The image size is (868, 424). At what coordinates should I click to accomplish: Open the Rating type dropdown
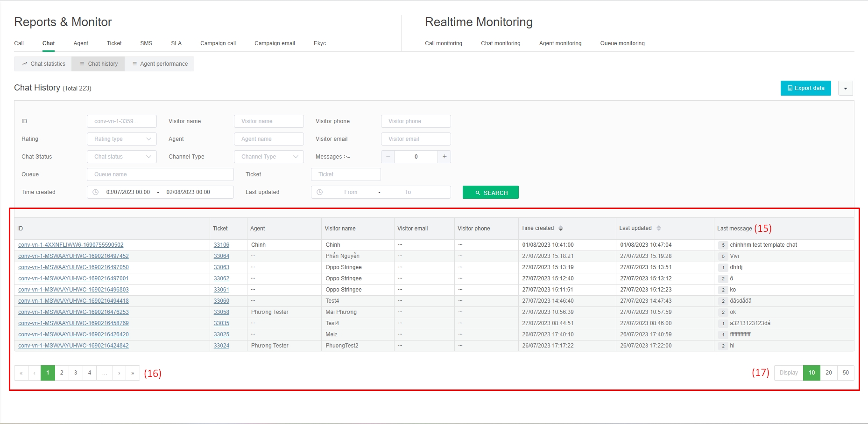121,139
